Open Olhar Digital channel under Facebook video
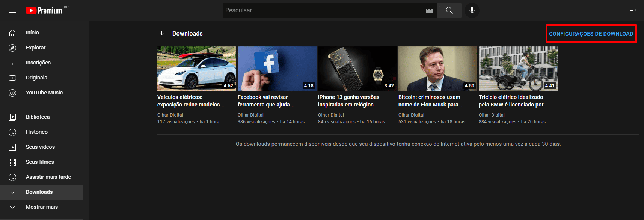Image resolution: width=644 pixels, height=220 pixels. pyautogui.click(x=250, y=115)
